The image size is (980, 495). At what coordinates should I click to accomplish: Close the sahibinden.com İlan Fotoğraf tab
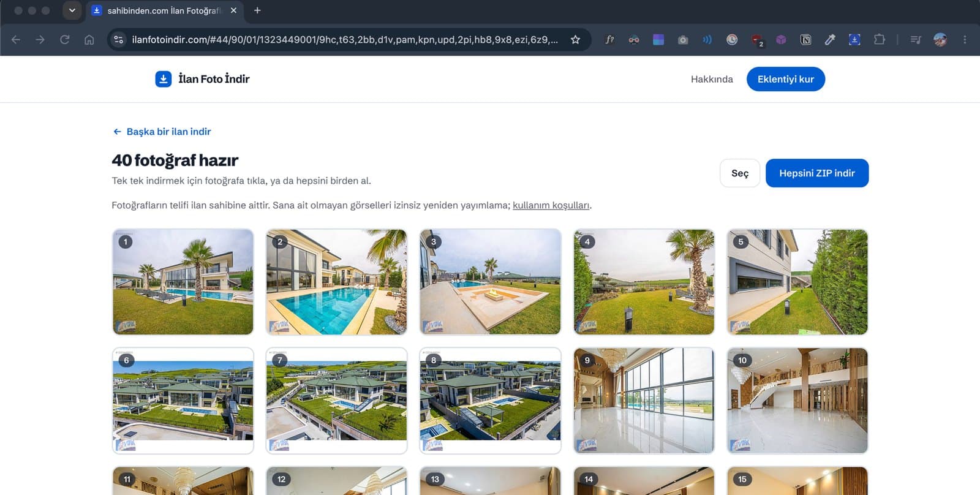233,10
